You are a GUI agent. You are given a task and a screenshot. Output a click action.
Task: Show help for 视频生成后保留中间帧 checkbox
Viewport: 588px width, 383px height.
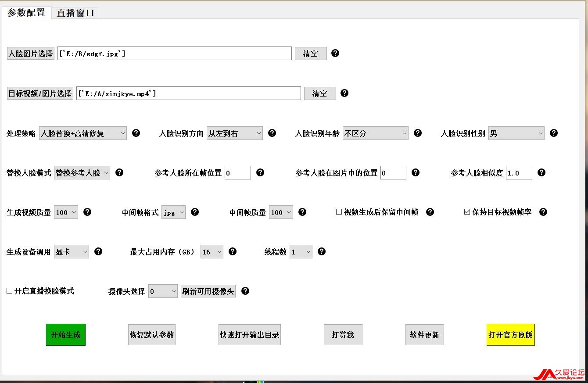tap(430, 212)
